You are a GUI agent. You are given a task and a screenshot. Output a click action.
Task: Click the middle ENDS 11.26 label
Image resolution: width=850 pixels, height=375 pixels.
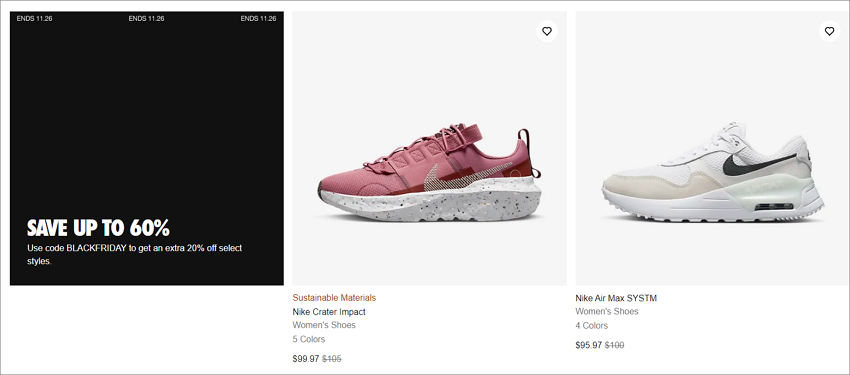tap(146, 18)
